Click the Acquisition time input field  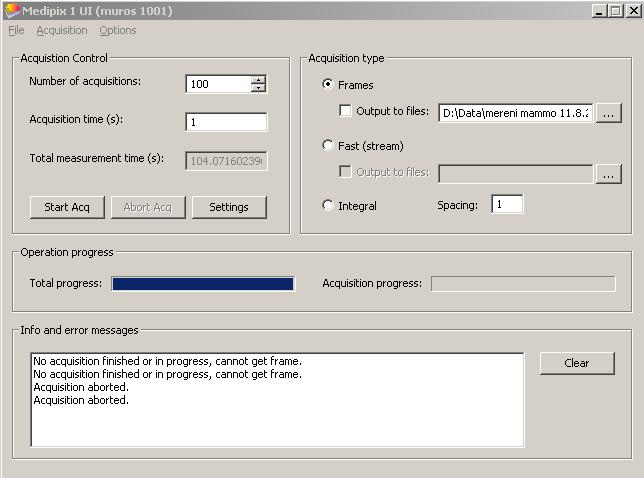click(x=226, y=122)
